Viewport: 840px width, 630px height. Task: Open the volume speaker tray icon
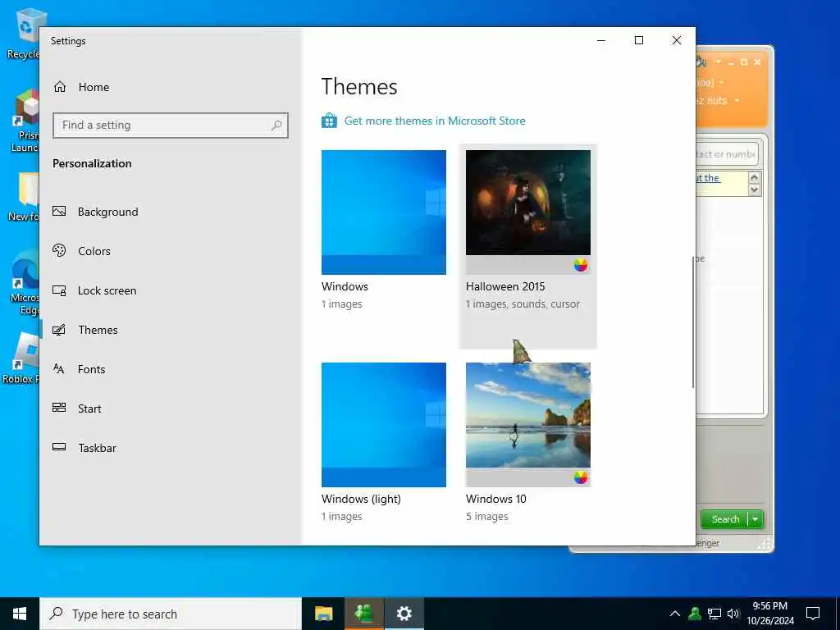pos(733,614)
